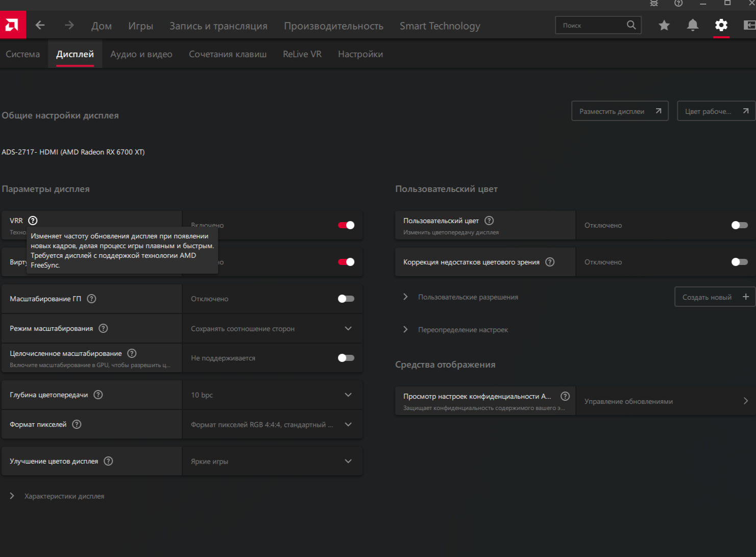Switch to Аудио и видео tab

(141, 54)
